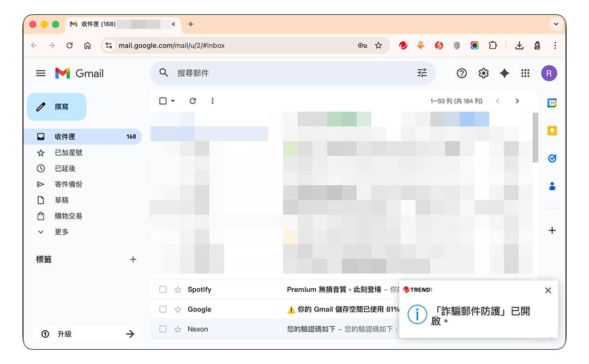
Task: Click the chevron at the toolbar's far right
Action: 517,101
